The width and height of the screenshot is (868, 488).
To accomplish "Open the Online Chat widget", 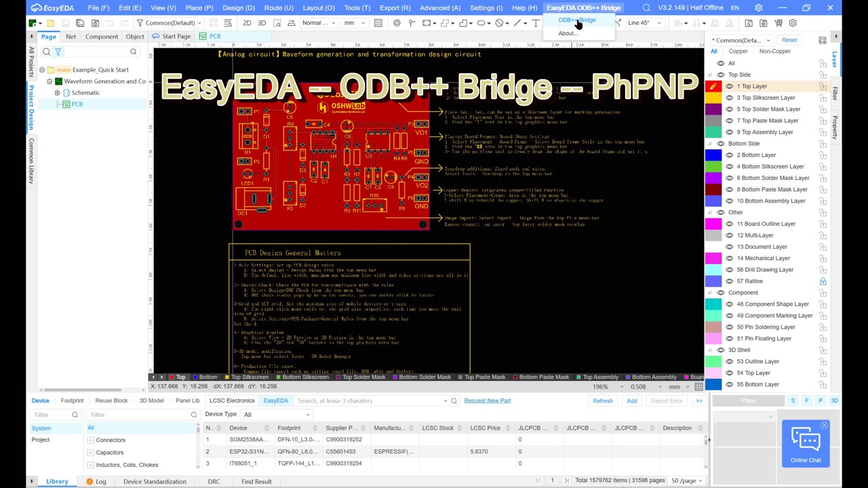I will [806, 444].
